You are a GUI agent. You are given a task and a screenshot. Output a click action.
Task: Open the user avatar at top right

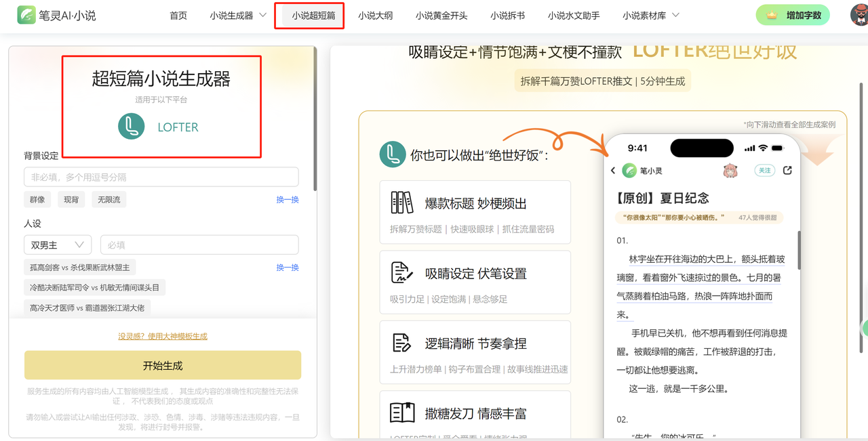[x=860, y=15]
